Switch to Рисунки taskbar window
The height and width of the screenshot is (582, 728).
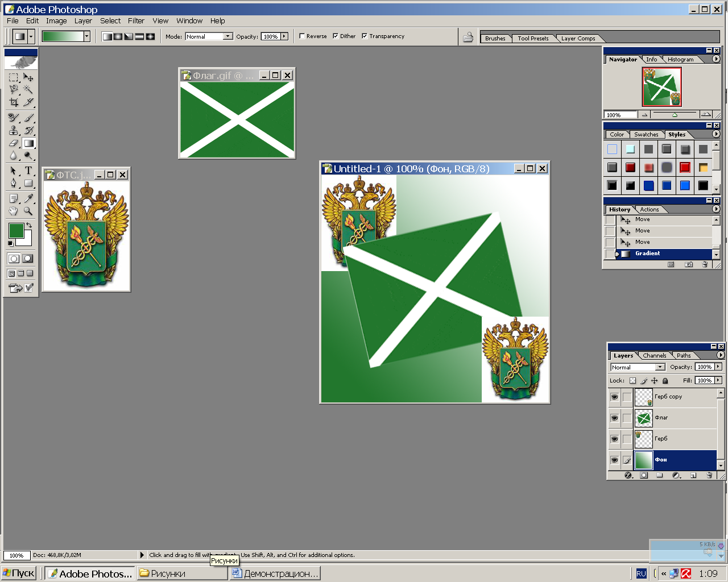[182, 573]
